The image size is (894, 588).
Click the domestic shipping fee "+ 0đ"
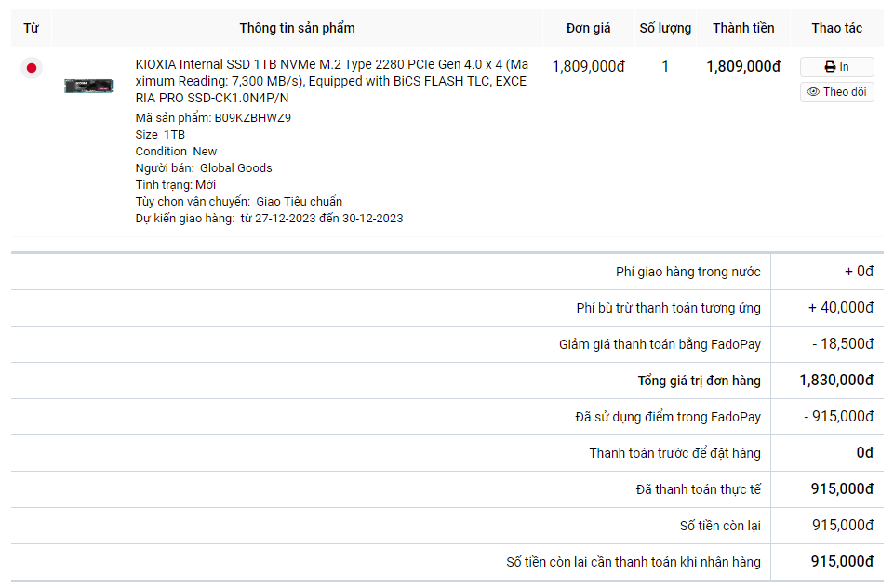click(860, 272)
